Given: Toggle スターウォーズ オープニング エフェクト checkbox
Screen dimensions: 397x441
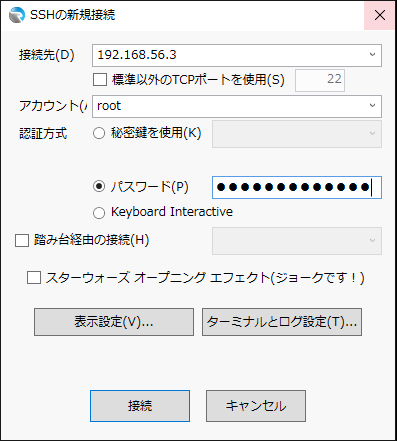Looking at the screenshot, I should click(x=34, y=278).
